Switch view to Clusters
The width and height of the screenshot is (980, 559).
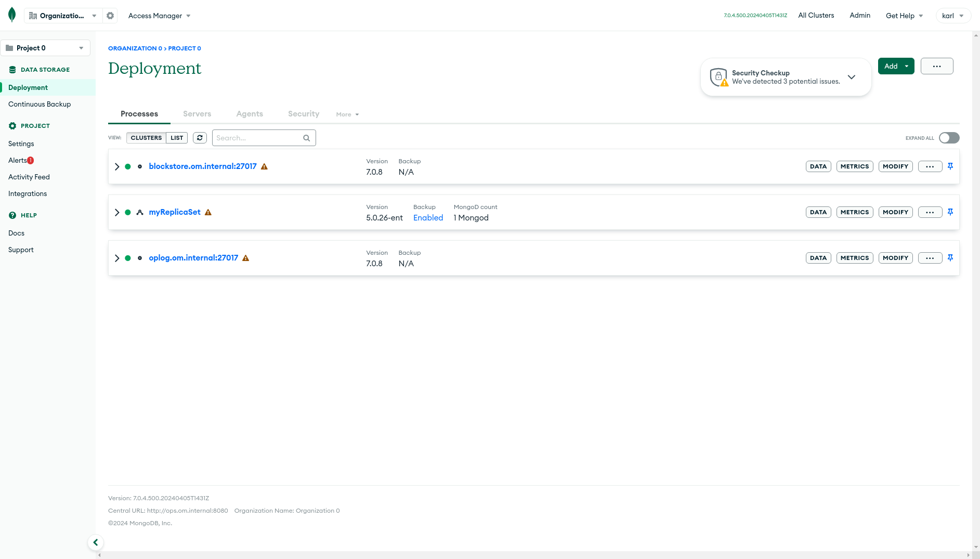[146, 138]
